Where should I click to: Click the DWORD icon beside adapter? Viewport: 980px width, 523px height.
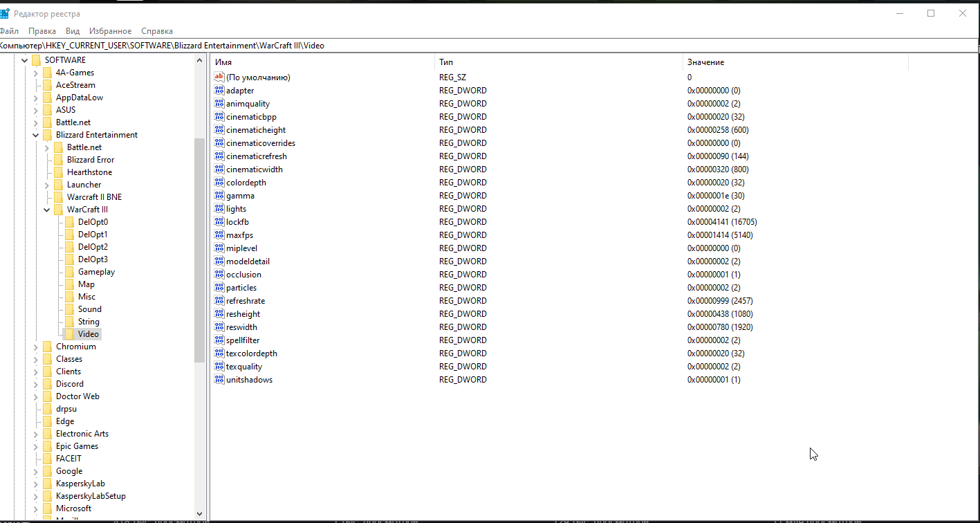click(x=219, y=91)
